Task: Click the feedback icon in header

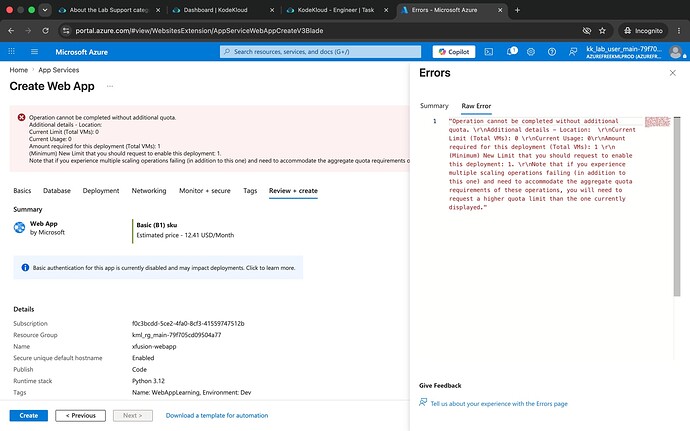Action: pos(573,52)
